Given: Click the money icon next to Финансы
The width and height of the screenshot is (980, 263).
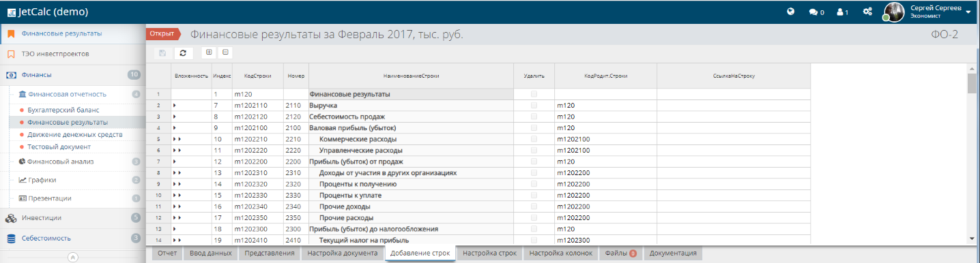Looking at the screenshot, I should 11,75.
